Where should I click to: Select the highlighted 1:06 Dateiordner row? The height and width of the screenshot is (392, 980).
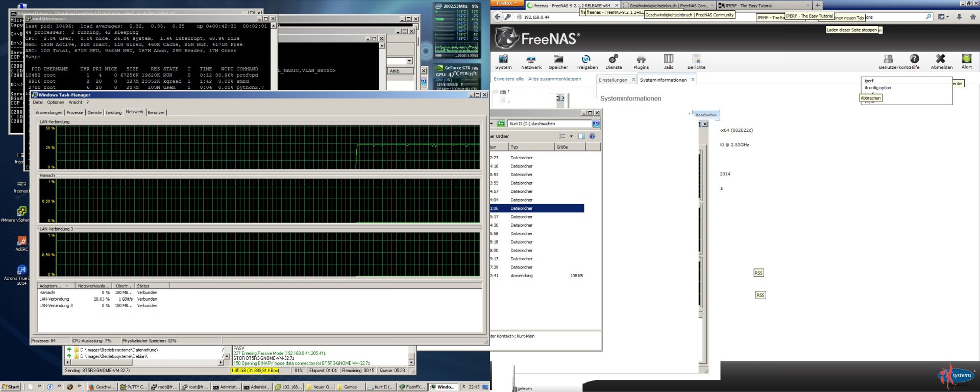[536, 208]
